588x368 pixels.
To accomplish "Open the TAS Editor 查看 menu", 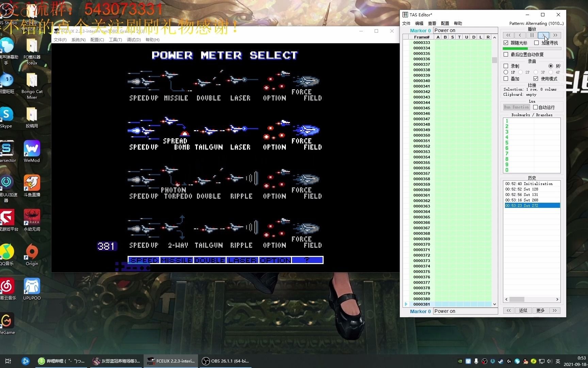I will 432,24.
